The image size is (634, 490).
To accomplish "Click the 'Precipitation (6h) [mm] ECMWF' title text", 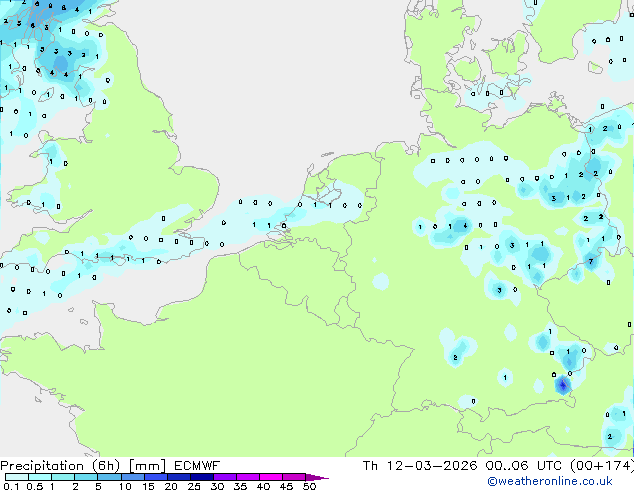I will (110, 466).
